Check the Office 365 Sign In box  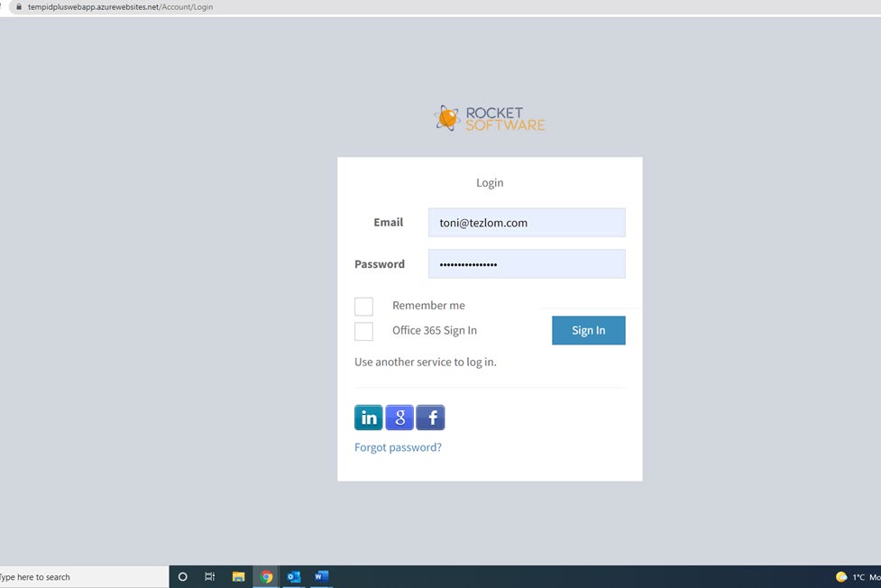[x=363, y=331]
